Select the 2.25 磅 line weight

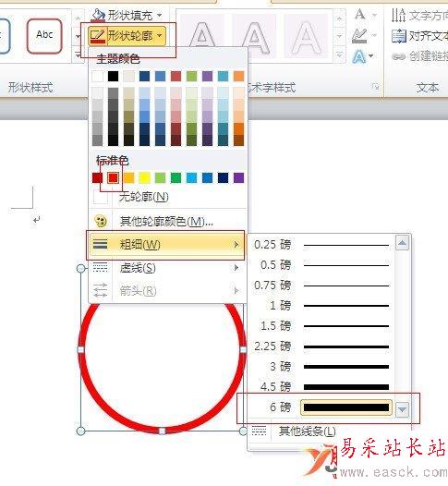pyautogui.click(x=321, y=346)
